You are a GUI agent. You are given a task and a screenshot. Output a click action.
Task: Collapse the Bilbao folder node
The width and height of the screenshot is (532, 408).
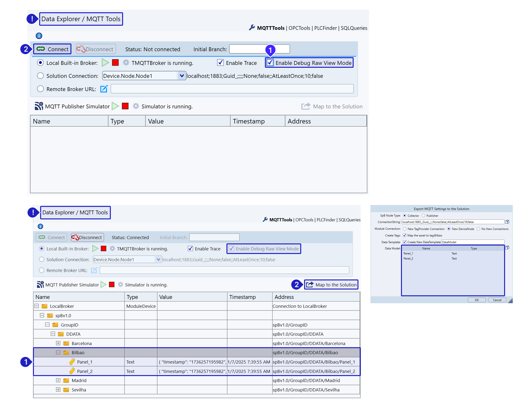[58, 352]
